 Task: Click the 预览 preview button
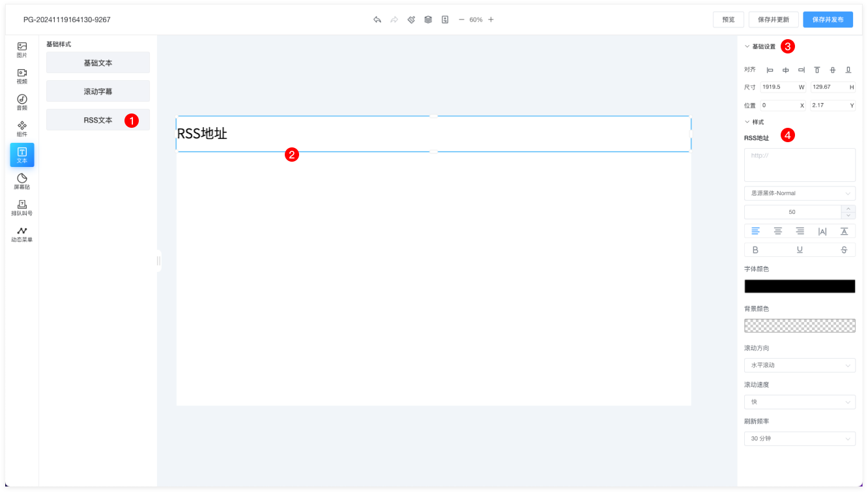tap(729, 20)
